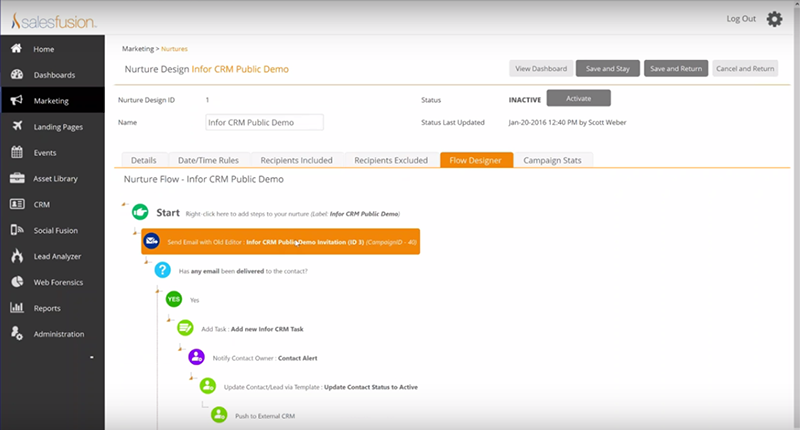Image resolution: width=800 pixels, height=430 pixels.
Task: Switch to the Date/Time Rules tab
Action: pyautogui.click(x=207, y=160)
